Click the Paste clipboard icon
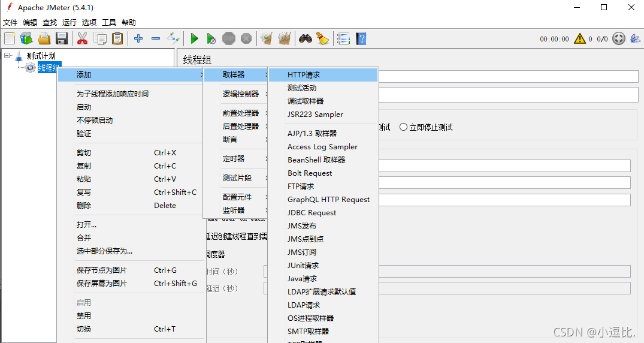The image size is (644, 343). coord(117,38)
